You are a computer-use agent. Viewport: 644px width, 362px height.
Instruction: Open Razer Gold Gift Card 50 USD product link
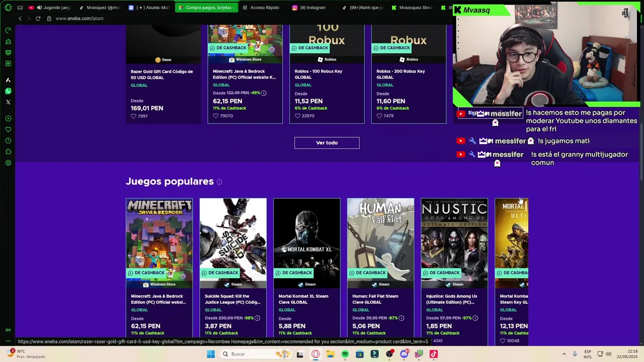point(162,74)
